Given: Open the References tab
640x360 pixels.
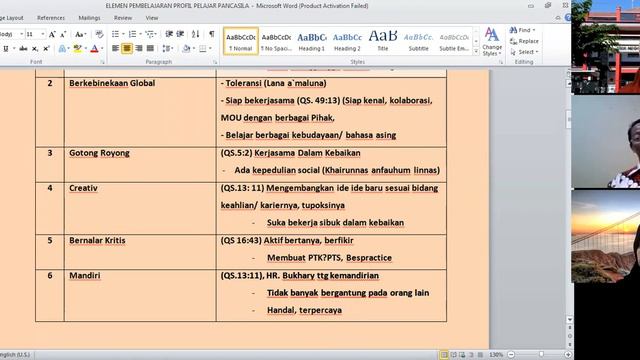Looking at the screenshot, I should pyautogui.click(x=51, y=18).
